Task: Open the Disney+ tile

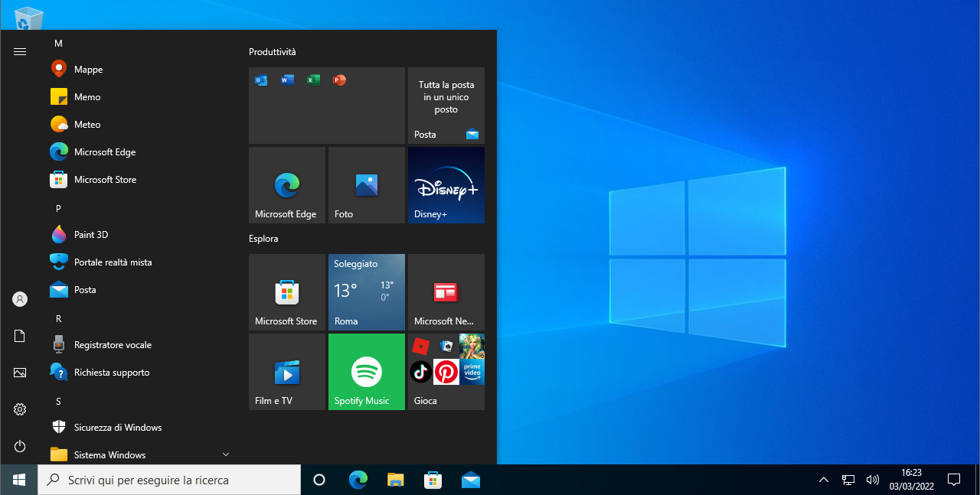Action: point(446,185)
